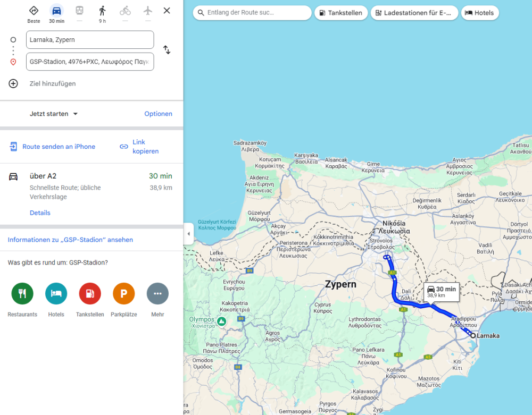
Task: Open the Optionen route settings
Action: [x=158, y=114]
